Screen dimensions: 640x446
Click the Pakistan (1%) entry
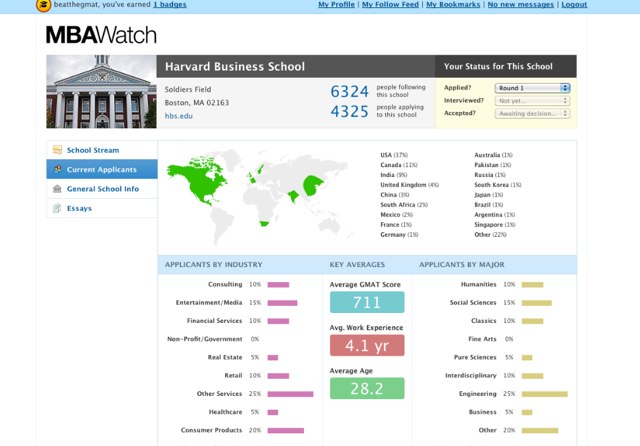[x=492, y=165]
